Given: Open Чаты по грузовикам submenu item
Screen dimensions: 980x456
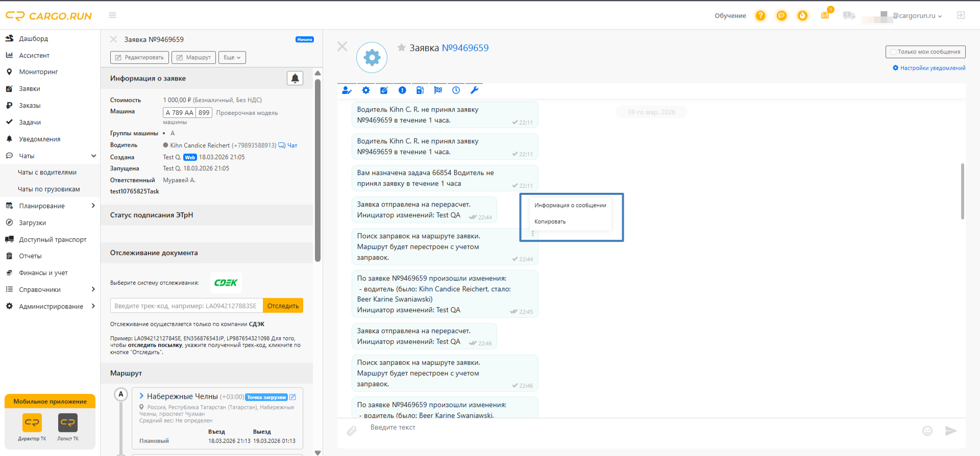Looking at the screenshot, I should (x=49, y=189).
